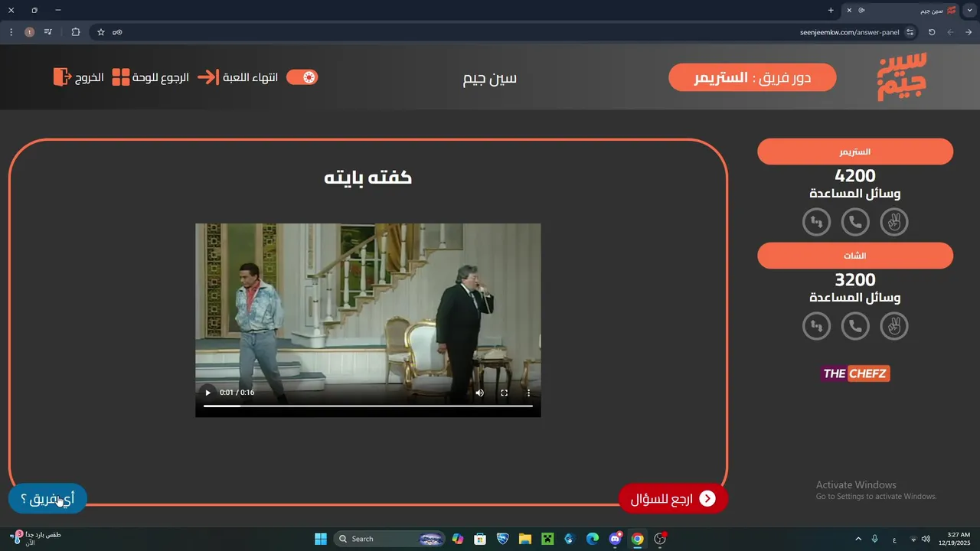Click the الستريمر score 4200
Viewport: 980px width, 551px height.
click(855, 176)
